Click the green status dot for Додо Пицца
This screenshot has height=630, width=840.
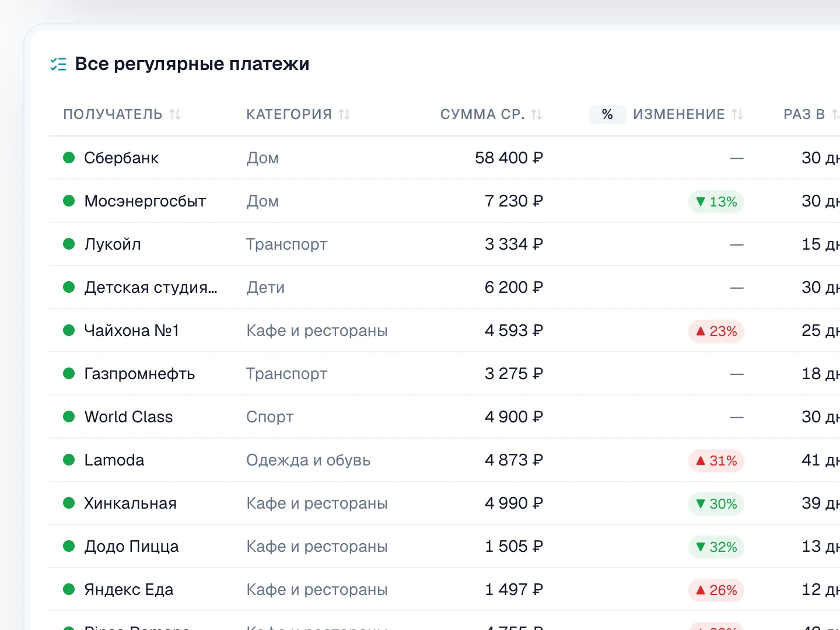[69, 546]
